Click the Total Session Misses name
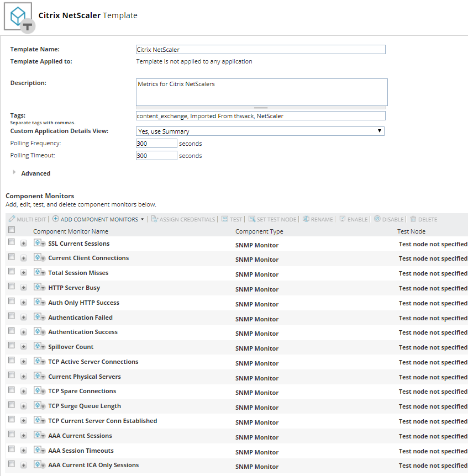The width and height of the screenshot is (468, 476). [x=78, y=273]
